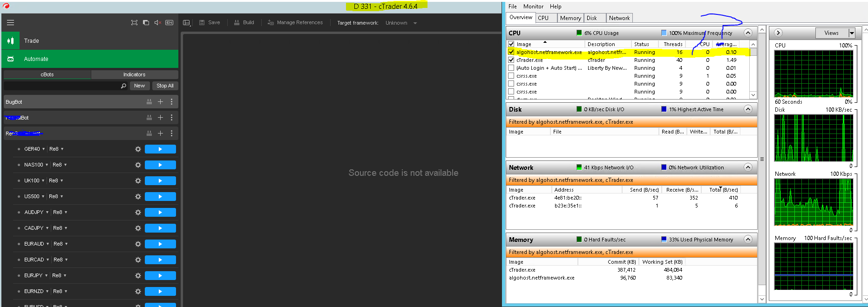The width and height of the screenshot is (868, 307).
Task: Click the CPU process list scroll-down arrow
Action: click(x=753, y=95)
